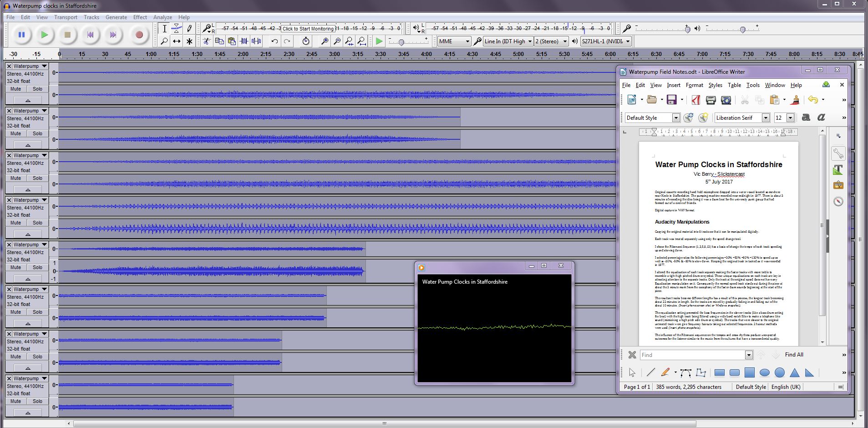
Task: Open the 2 (Stereo) channels dropdown
Action: (x=550, y=41)
